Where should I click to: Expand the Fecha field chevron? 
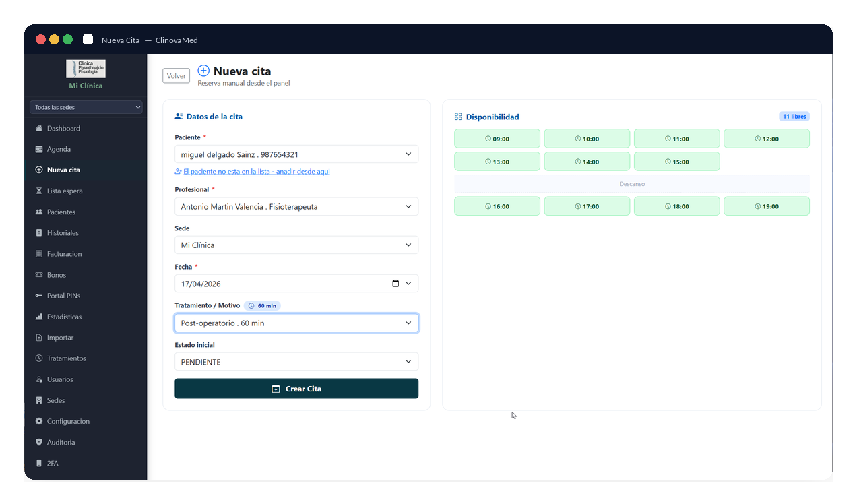pos(408,284)
